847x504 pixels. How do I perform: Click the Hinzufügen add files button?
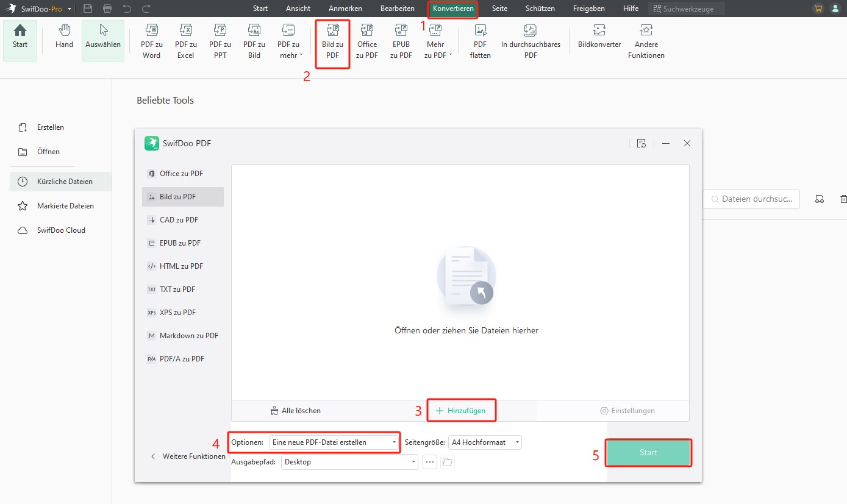click(461, 411)
